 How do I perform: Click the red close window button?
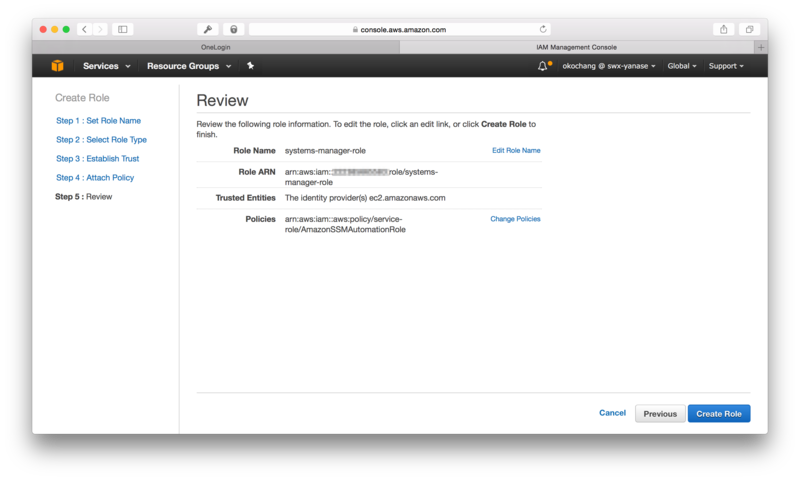[43, 30]
